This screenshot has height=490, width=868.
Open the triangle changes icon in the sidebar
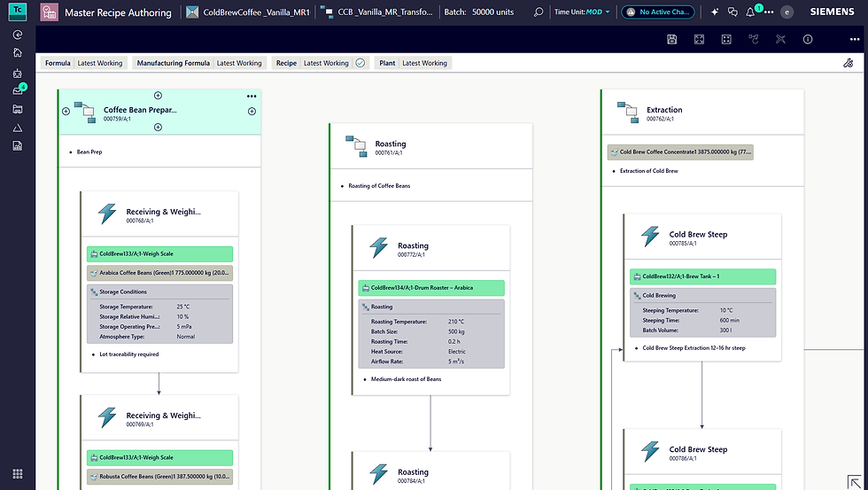coord(18,128)
